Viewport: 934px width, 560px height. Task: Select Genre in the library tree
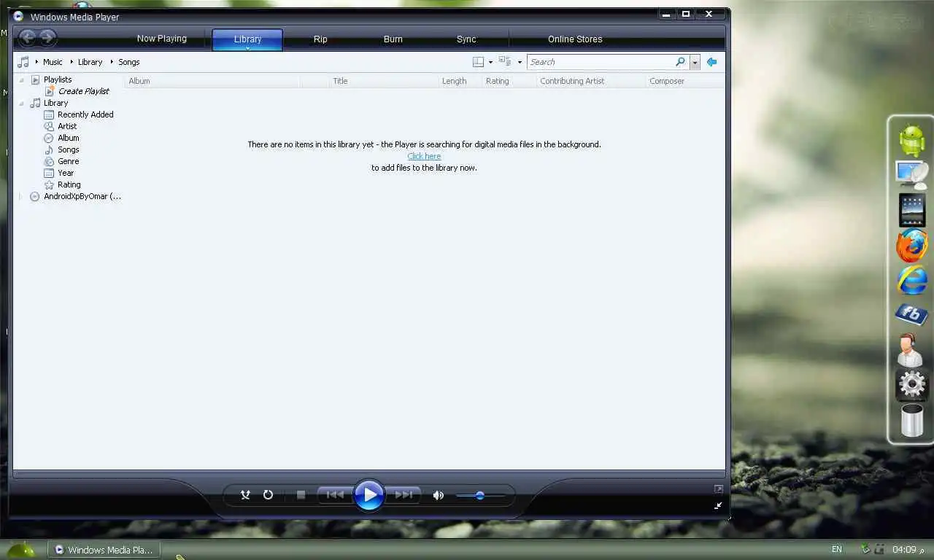(69, 161)
